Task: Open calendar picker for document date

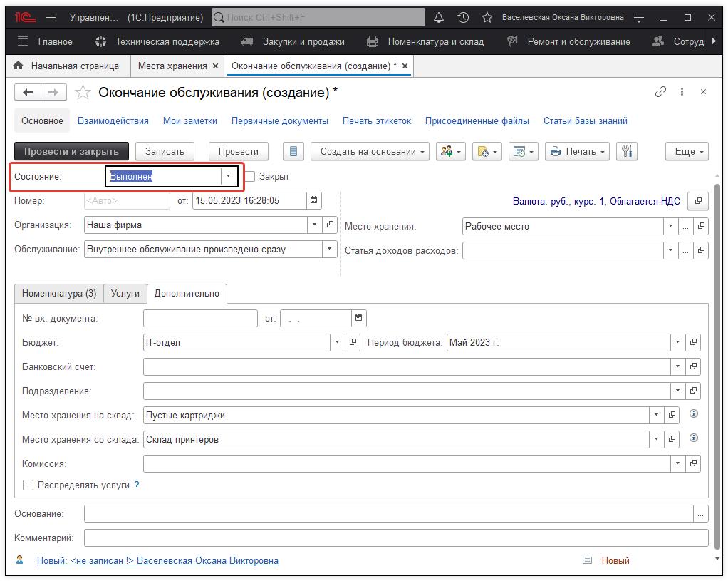Action: tap(314, 201)
